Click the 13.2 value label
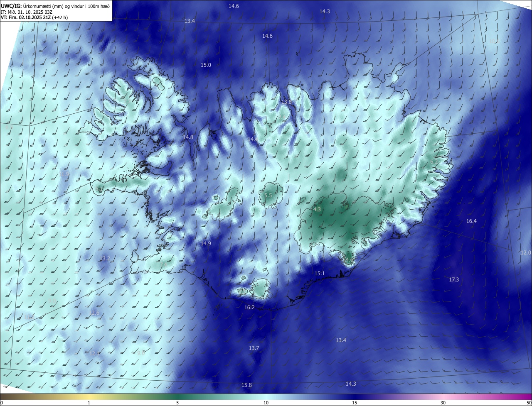The image size is (532, 406). tap(105, 258)
